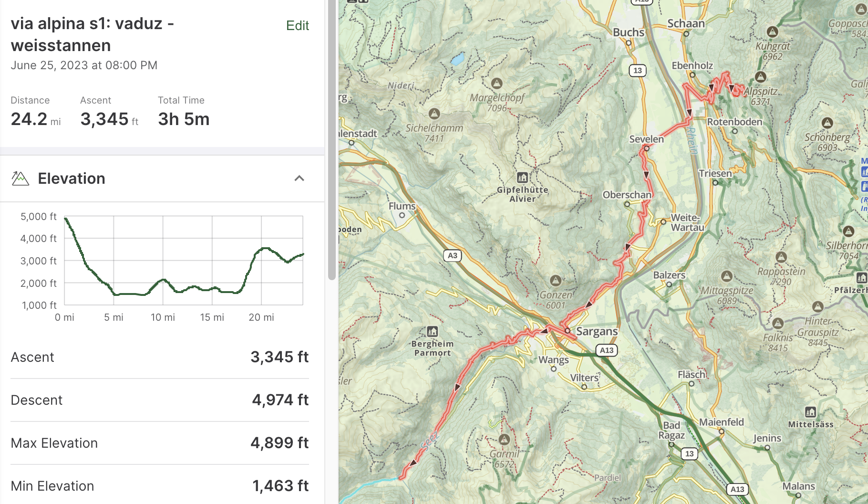Click the Sargans town label

597,331
